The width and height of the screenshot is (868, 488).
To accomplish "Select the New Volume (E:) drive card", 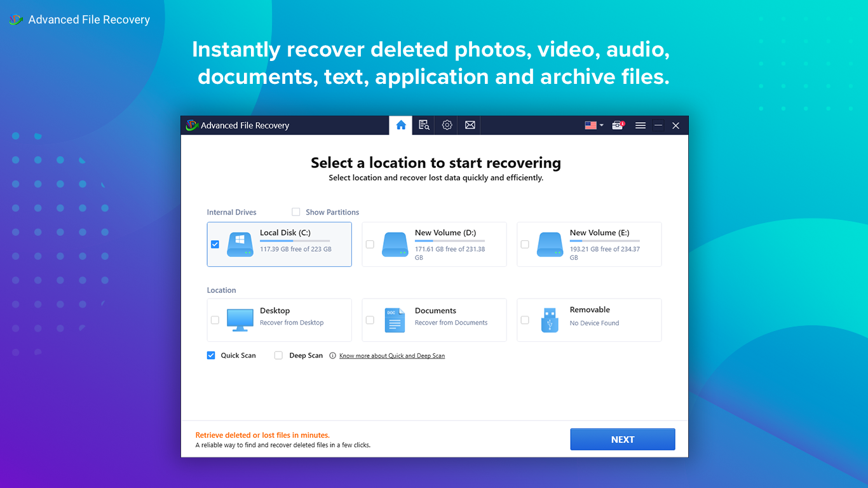I will coord(588,244).
